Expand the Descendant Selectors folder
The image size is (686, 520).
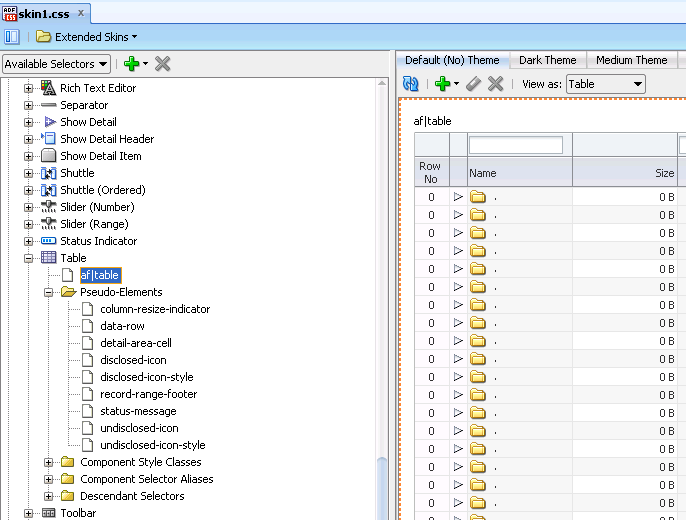[x=49, y=497]
